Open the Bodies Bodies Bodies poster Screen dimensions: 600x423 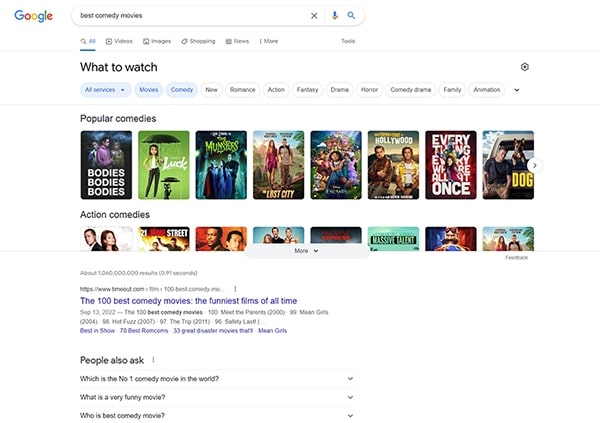[x=106, y=165]
